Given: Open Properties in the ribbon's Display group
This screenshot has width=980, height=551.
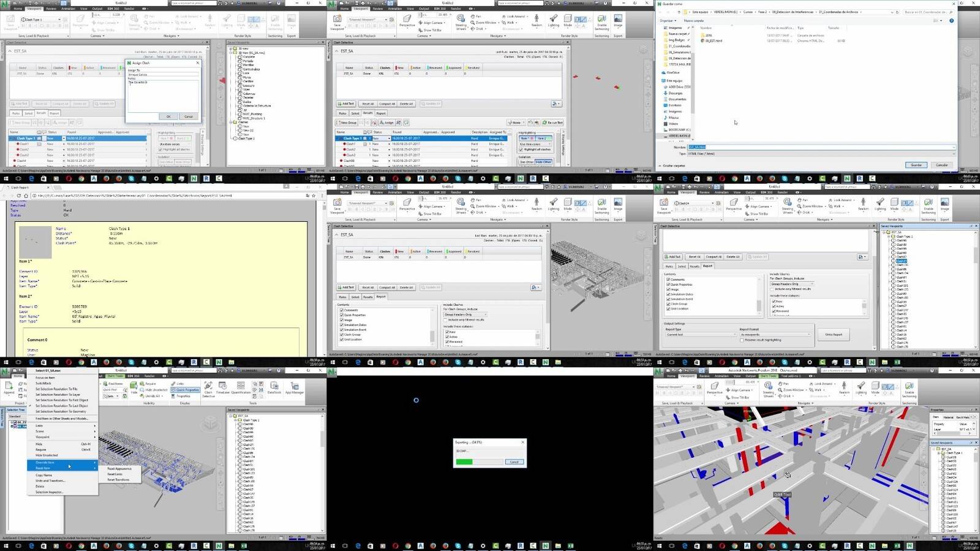Looking at the screenshot, I should (181, 396).
